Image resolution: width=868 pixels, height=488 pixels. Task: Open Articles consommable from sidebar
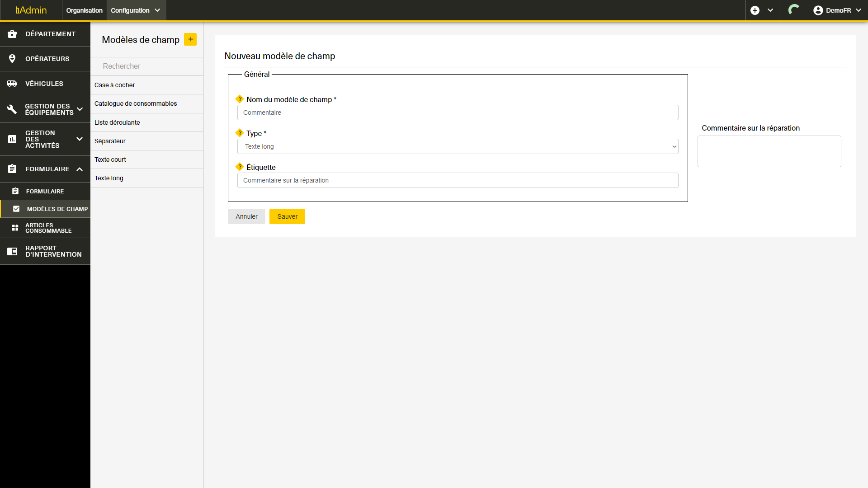click(45, 228)
